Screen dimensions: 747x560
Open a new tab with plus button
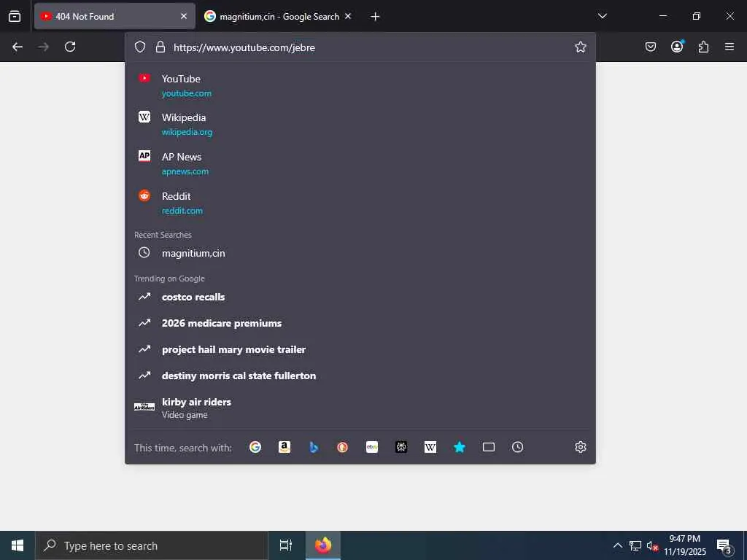[x=375, y=17]
